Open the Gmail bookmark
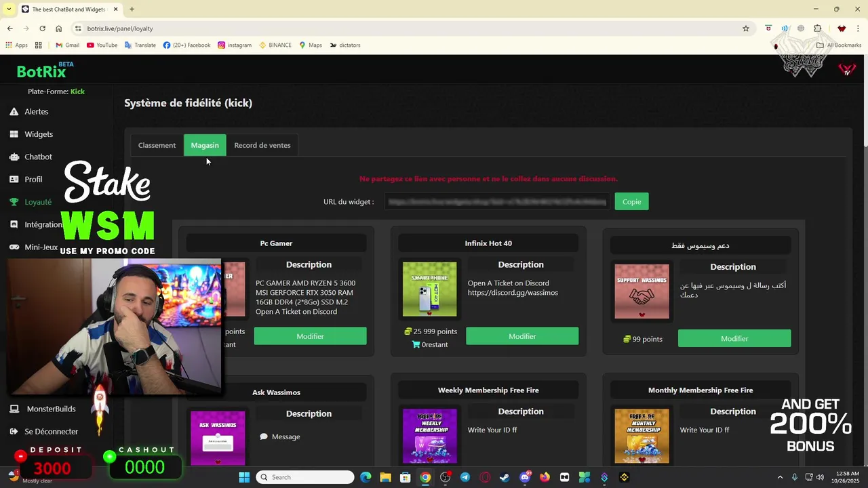This screenshot has height=488, width=868. point(67,45)
